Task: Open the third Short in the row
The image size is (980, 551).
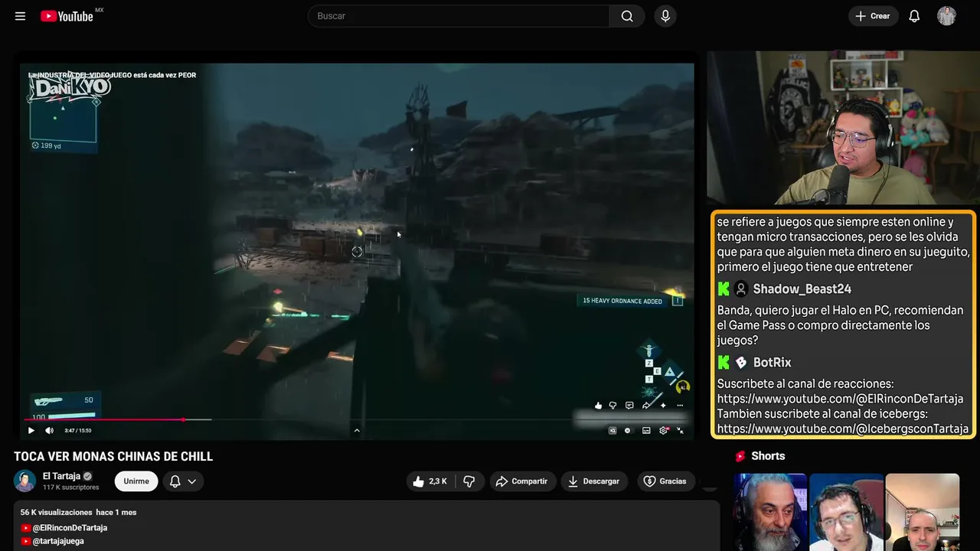Action: tap(922, 512)
